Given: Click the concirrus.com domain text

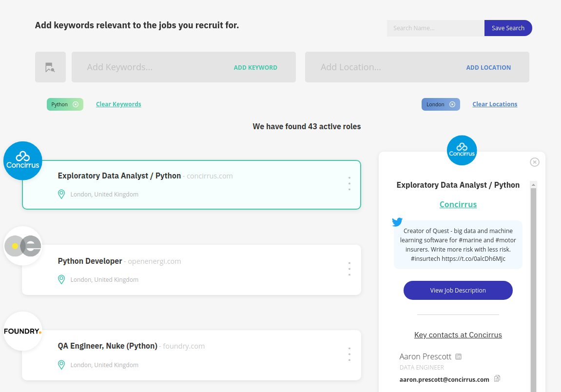Looking at the screenshot, I should pyautogui.click(x=210, y=176).
